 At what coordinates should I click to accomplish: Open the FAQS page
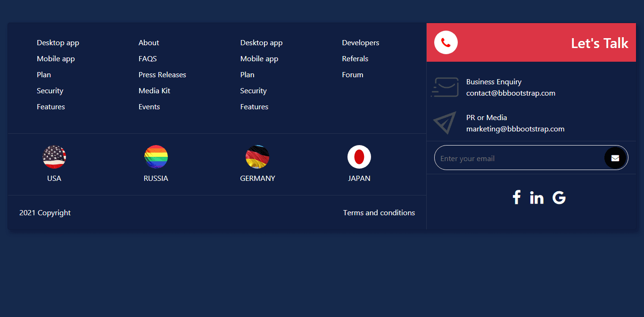click(148, 58)
